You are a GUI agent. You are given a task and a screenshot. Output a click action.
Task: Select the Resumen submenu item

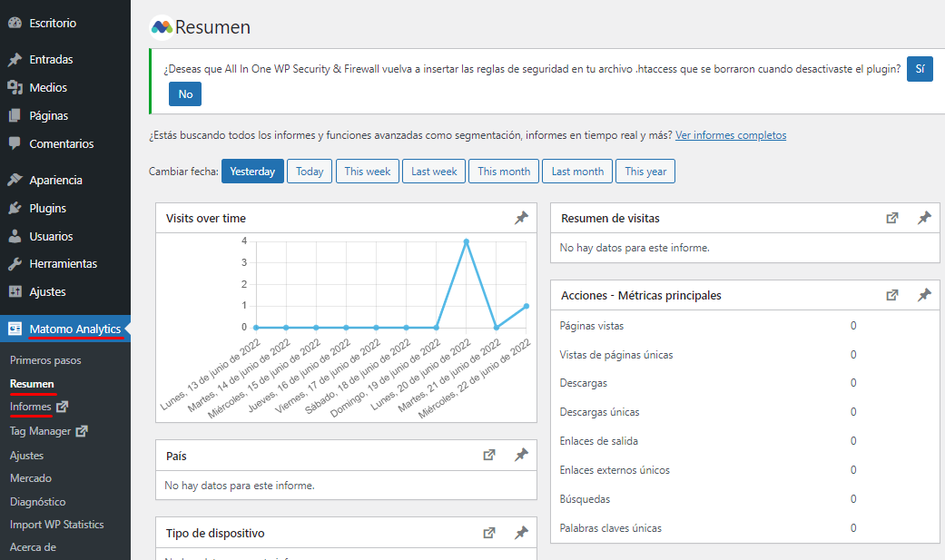pos(32,384)
